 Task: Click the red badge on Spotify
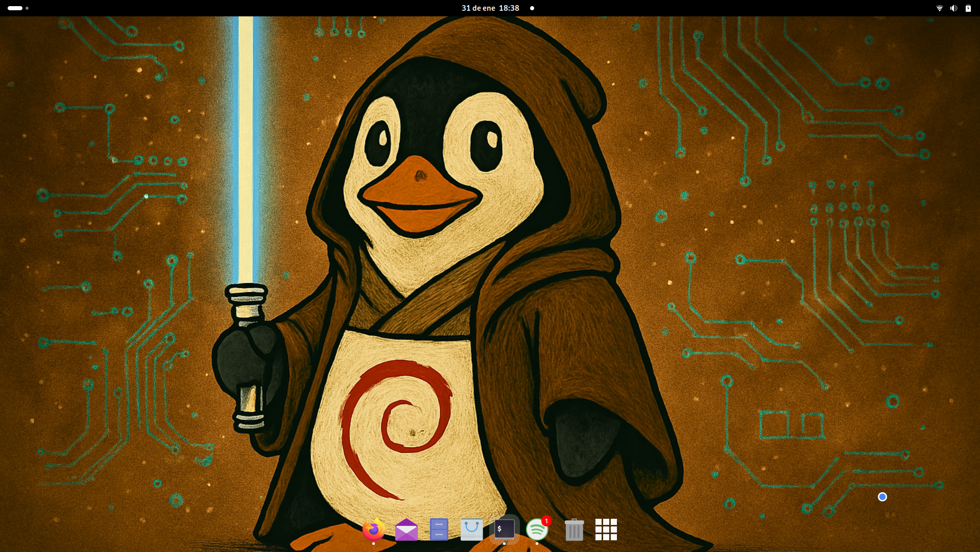tap(546, 521)
